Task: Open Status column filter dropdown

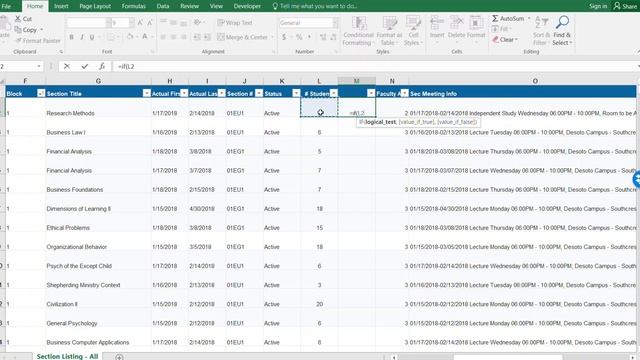Action: (296, 93)
